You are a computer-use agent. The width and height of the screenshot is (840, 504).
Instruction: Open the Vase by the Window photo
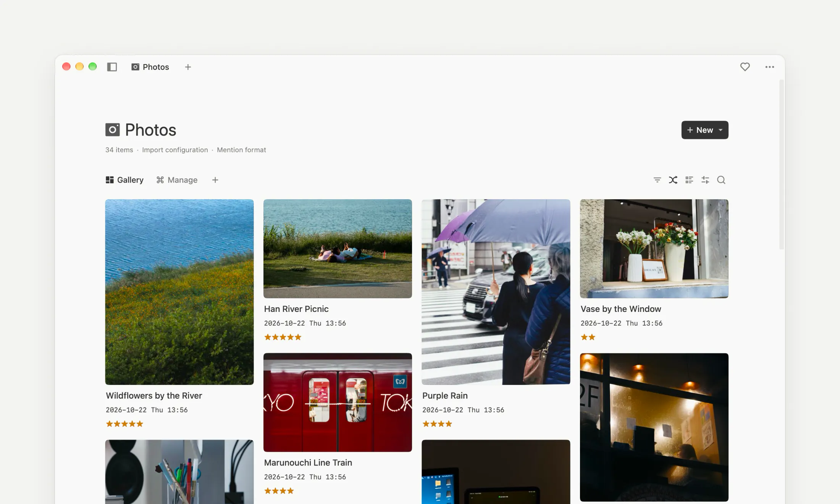tap(654, 249)
